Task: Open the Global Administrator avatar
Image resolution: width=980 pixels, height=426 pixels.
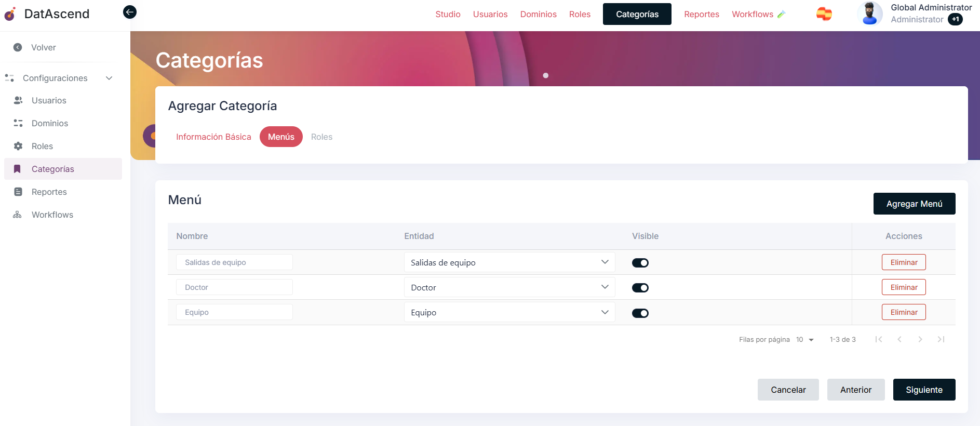Action: [869, 14]
